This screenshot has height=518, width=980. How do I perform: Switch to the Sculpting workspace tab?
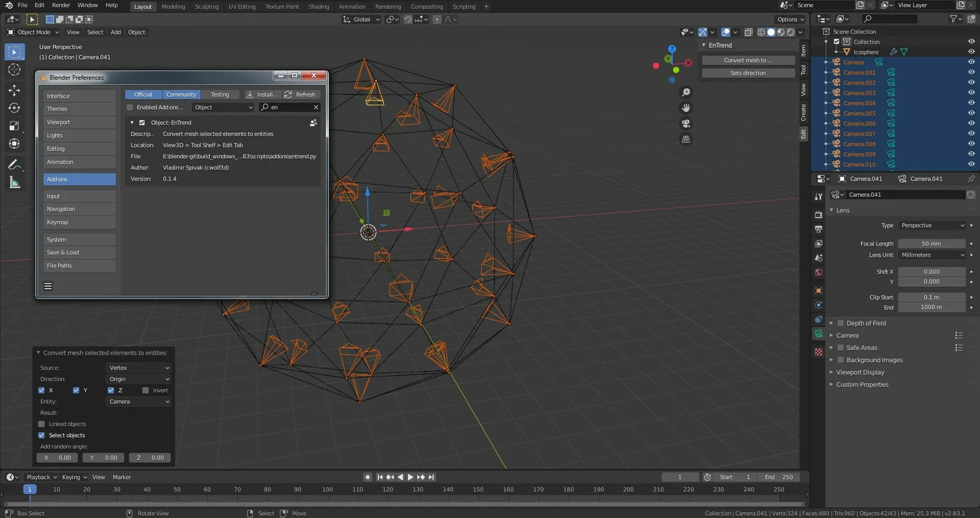[206, 7]
